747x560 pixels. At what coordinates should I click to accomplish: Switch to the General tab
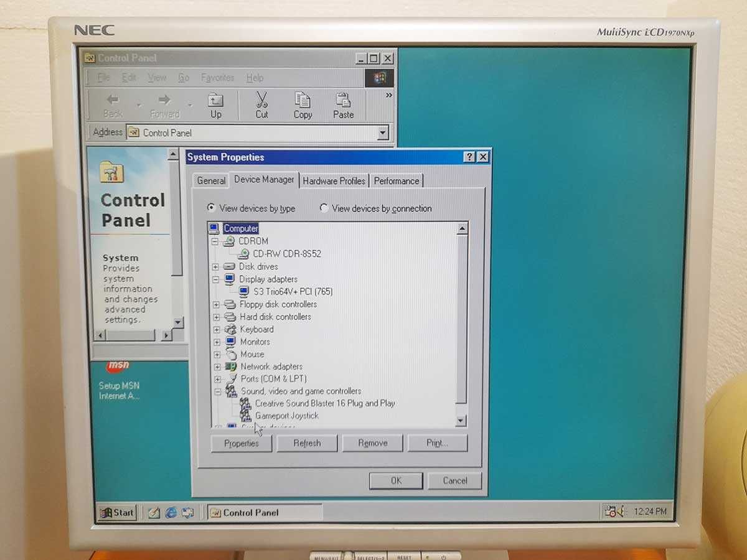tap(211, 180)
